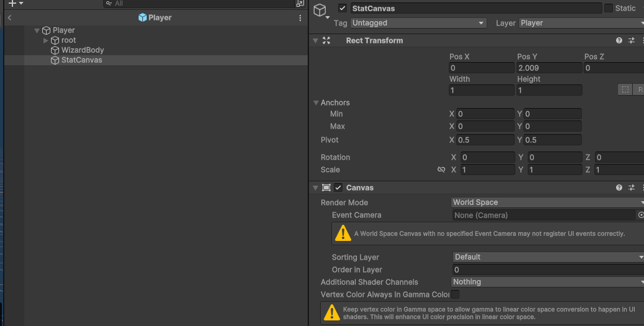Toggle the Canvas component enabled checkbox

[x=338, y=188]
